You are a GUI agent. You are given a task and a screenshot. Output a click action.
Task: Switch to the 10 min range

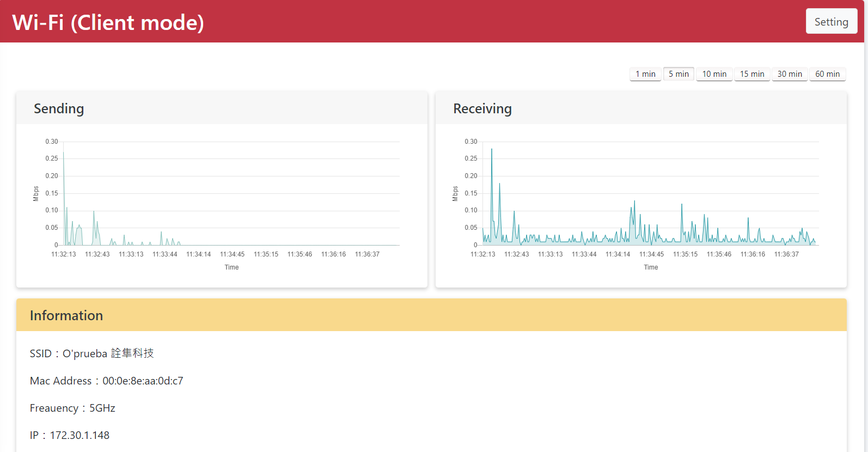714,74
